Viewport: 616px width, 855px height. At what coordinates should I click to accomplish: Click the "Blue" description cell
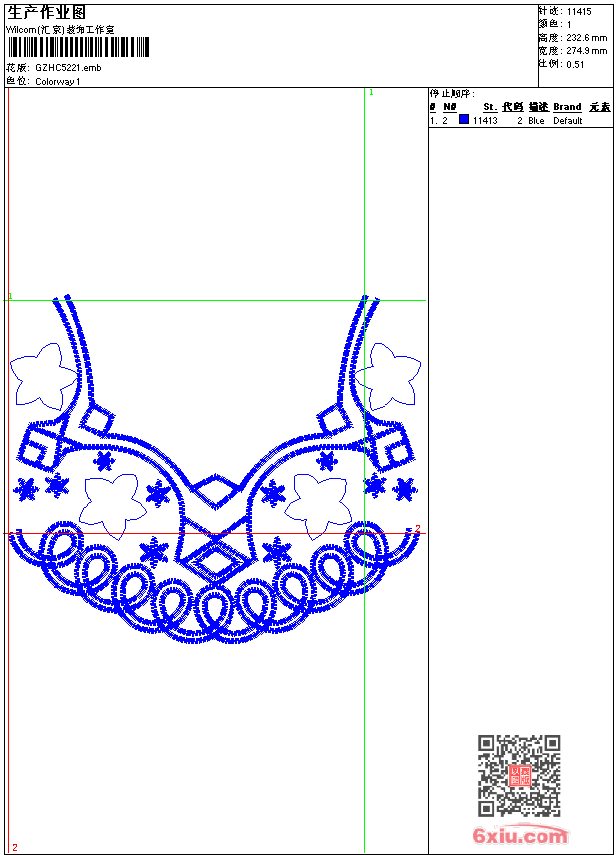(536, 121)
